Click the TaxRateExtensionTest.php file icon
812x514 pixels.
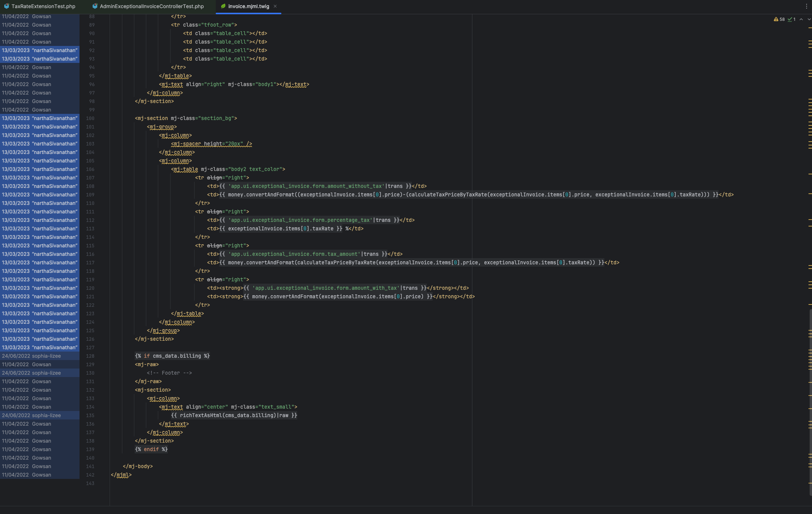[x=7, y=6]
